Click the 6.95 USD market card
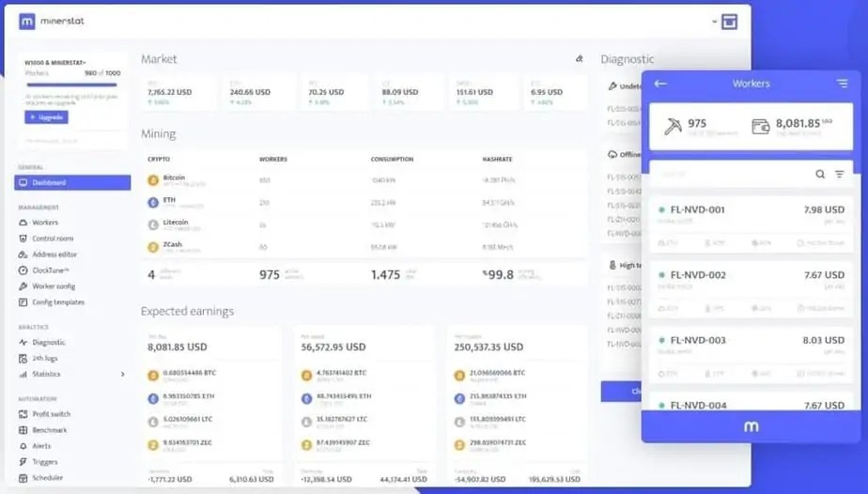 [x=554, y=92]
